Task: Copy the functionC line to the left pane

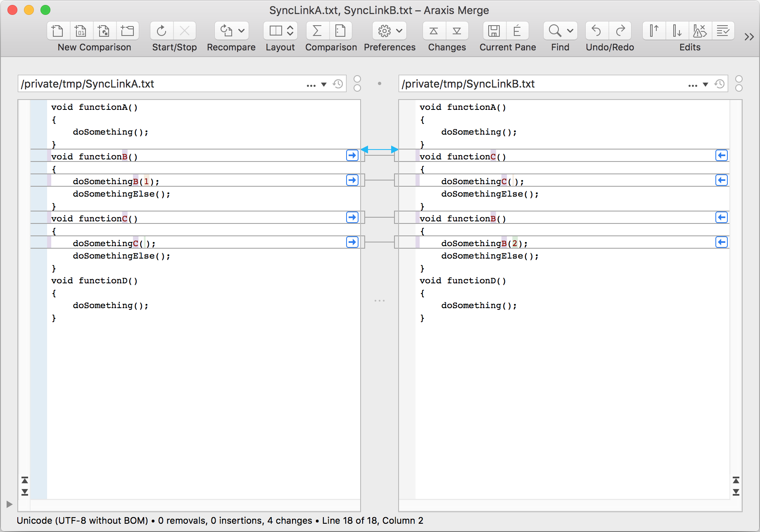Action: point(721,155)
